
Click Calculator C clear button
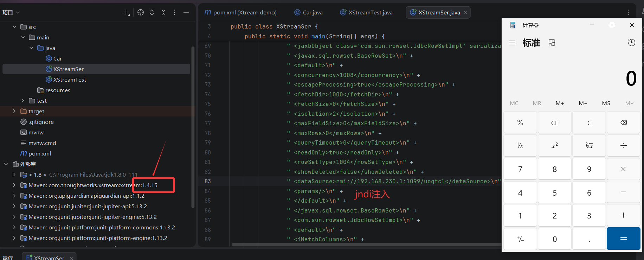click(x=589, y=122)
